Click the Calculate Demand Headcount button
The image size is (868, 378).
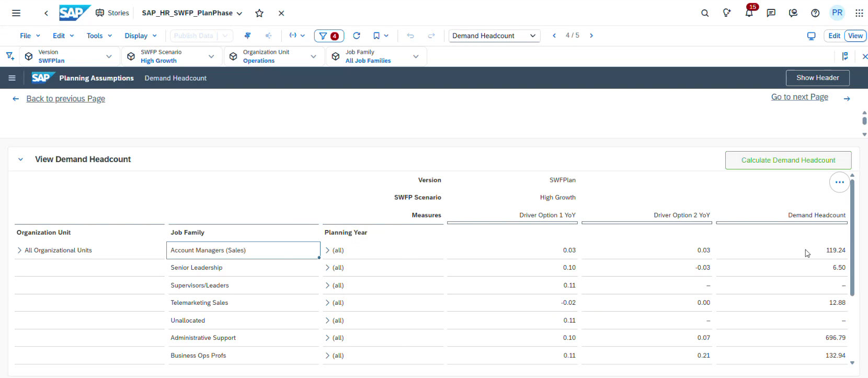click(788, 160)
